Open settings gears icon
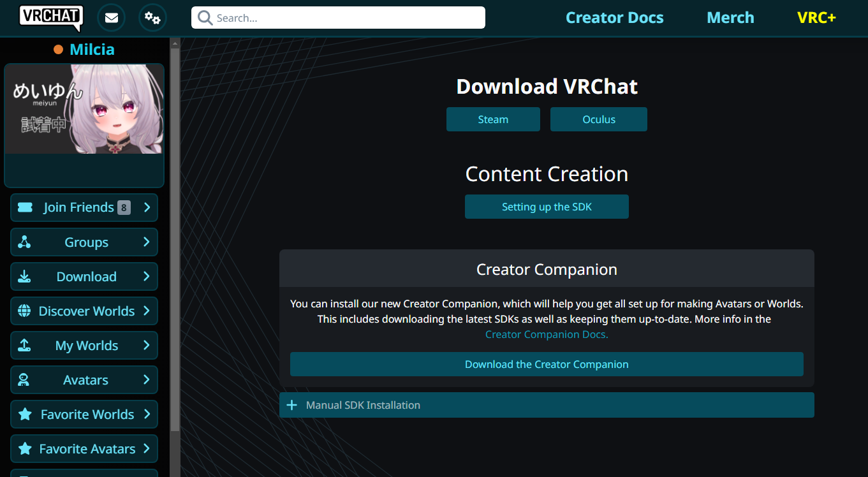The image size is (868, 477). click(152, 18)
